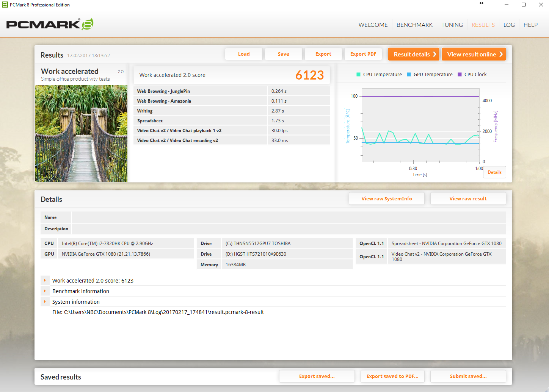Image resolution: width=549 pixels, height=392 pixels.
Task: Click the Name input field
Action: [289, 217]
